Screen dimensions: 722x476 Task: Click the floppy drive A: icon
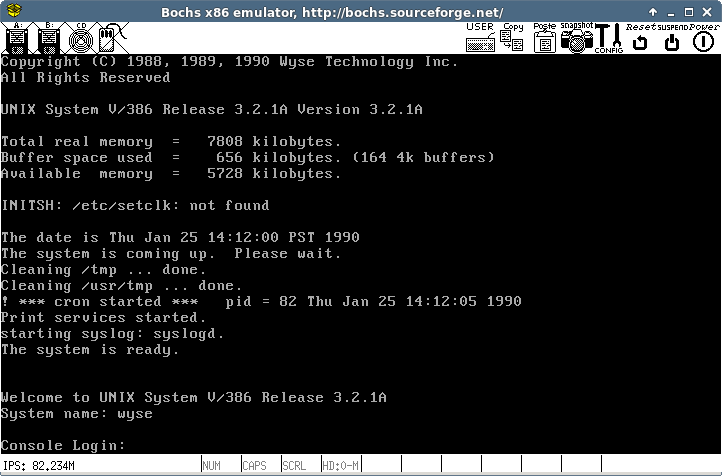(17, 38)
